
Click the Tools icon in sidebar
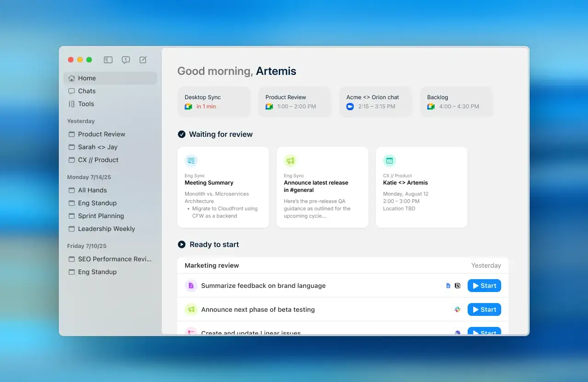71,104
